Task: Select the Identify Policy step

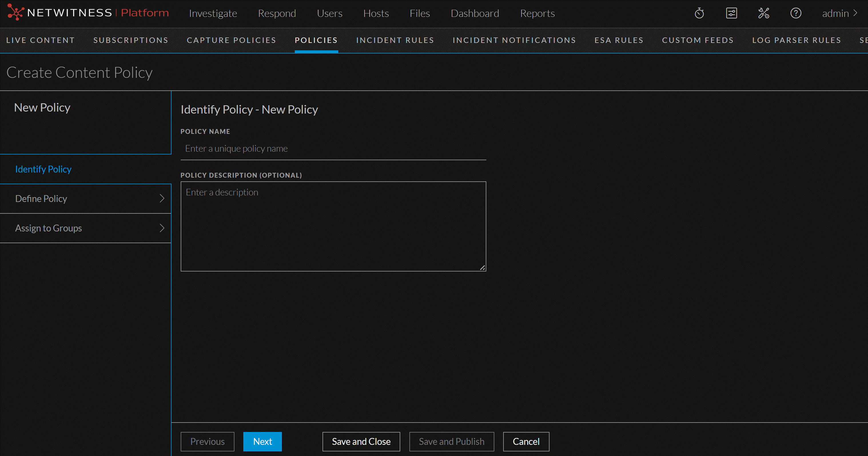Action: (43, 169)
